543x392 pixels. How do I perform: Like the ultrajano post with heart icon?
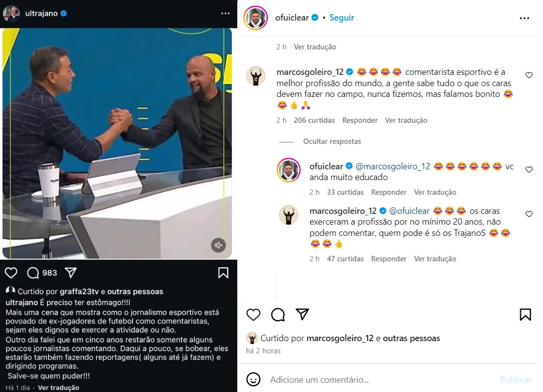click(x=11, y=273)
